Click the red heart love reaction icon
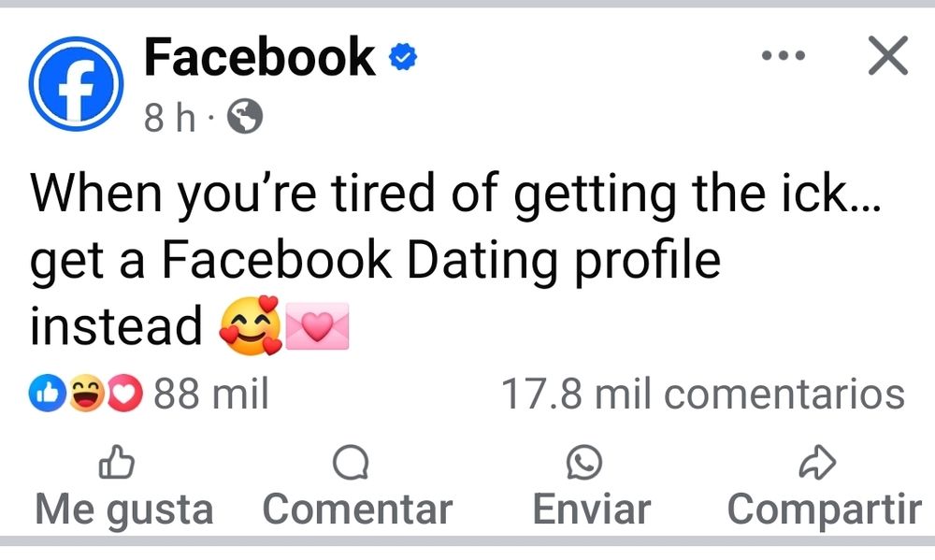935x560 pixels. click(124, 393)
